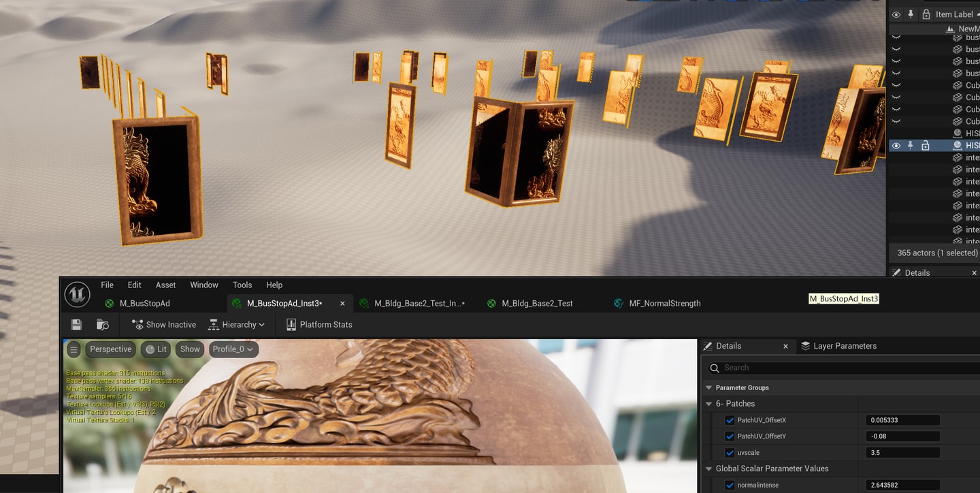Switch to the M_BusStopAd tab
This screenshot has width=980, height=493.
click(x=144, y=304)
